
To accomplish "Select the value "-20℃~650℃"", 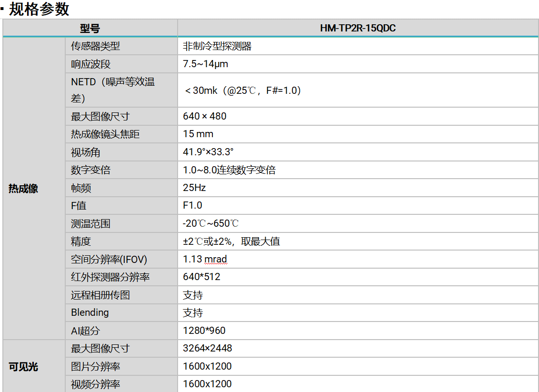I will click(211, 223).
